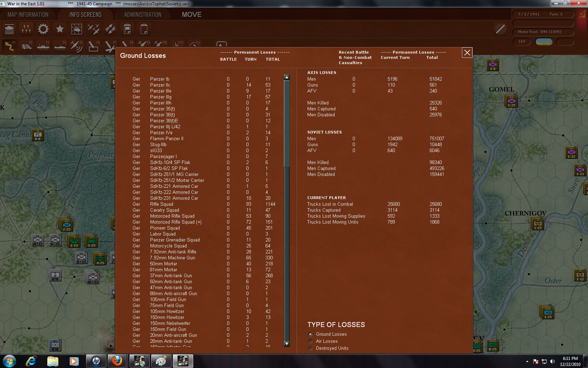588x368 pixels.
Task: Click the star victory icon
Action: pyautogui.click(x=60, y=29)
